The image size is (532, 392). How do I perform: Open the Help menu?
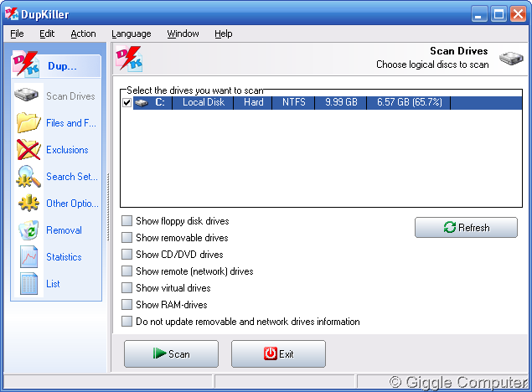coord(224,34)
